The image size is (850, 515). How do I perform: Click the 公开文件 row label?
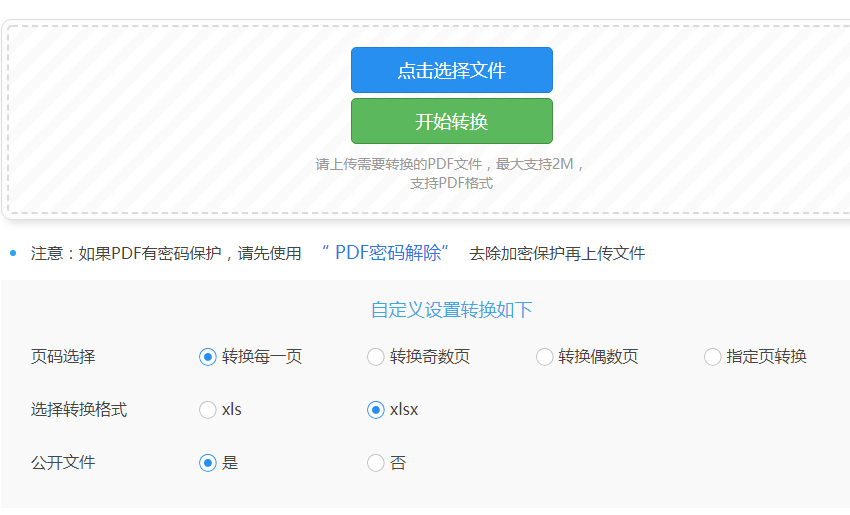pos(63,462)
